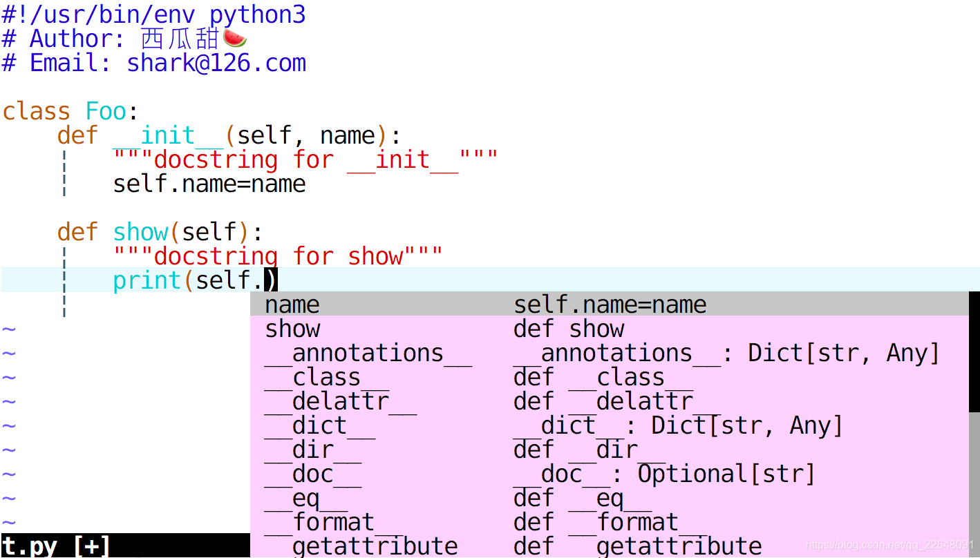Click 'def __eq__' description in popup
Screen dimensions: 980x558
pyautogui.click(x=583, y=498)
